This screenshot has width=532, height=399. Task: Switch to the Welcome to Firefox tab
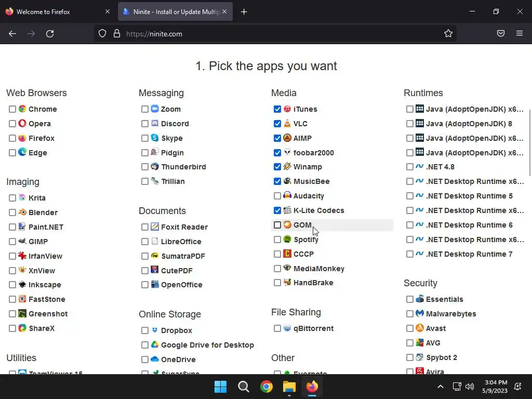58,11
